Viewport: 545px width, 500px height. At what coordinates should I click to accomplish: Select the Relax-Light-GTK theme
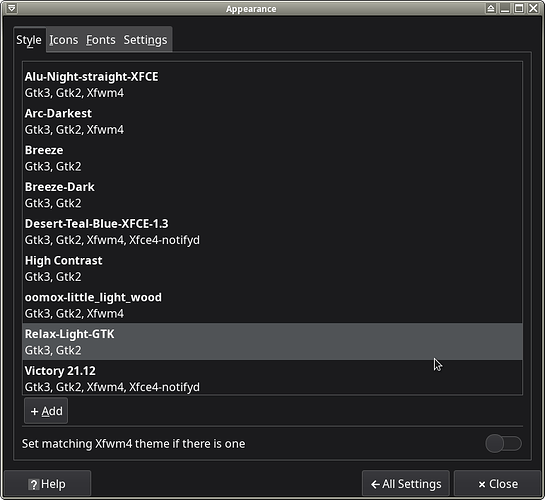(x=272, y=342)
